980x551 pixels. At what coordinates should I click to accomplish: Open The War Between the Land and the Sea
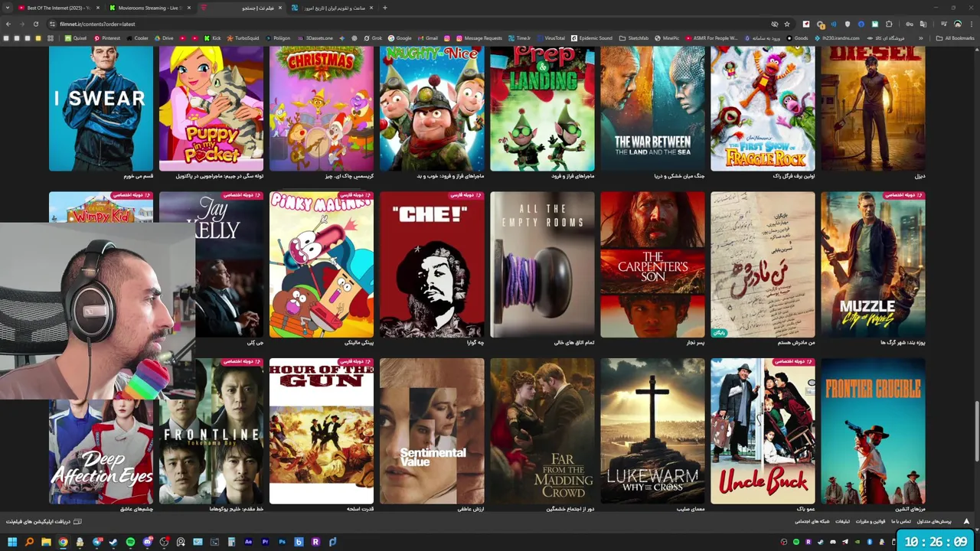652,109
